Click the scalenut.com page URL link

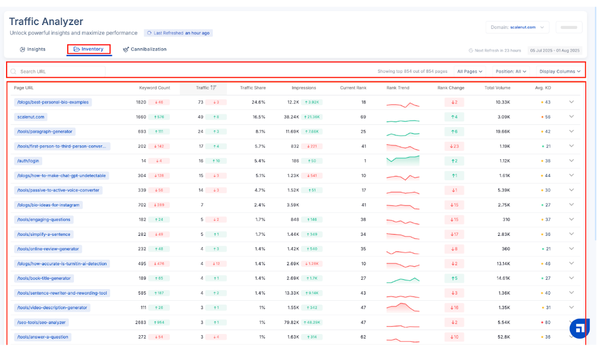pos(31,117)
